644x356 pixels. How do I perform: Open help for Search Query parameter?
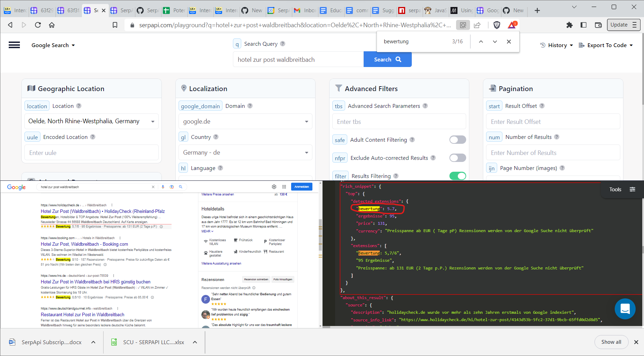click(x=283, y=44)
